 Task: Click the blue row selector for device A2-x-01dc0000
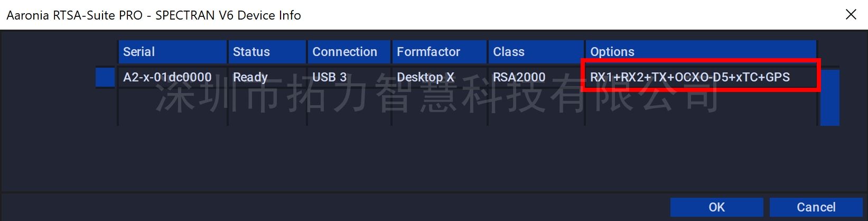point(105,77)
